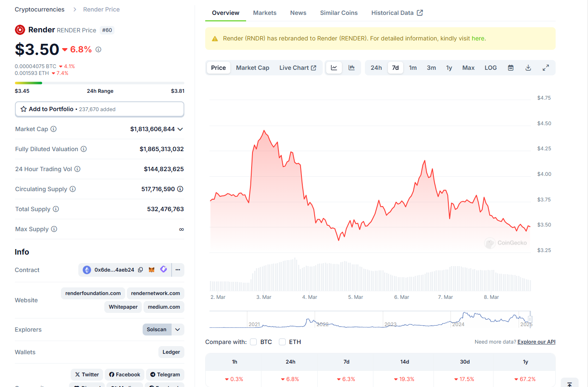This screenshot has height=387, width=588.
Task: Show the Price chart tab
Action: 218,68
